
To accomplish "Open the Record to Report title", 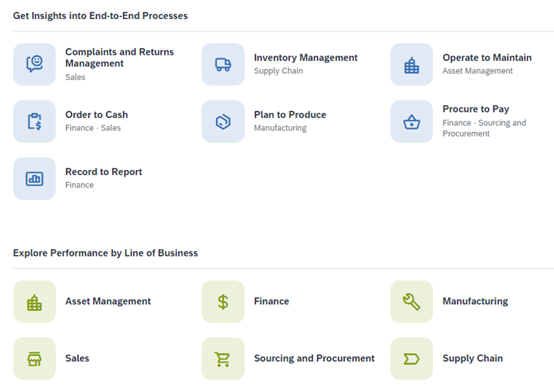I will point(103,172).
